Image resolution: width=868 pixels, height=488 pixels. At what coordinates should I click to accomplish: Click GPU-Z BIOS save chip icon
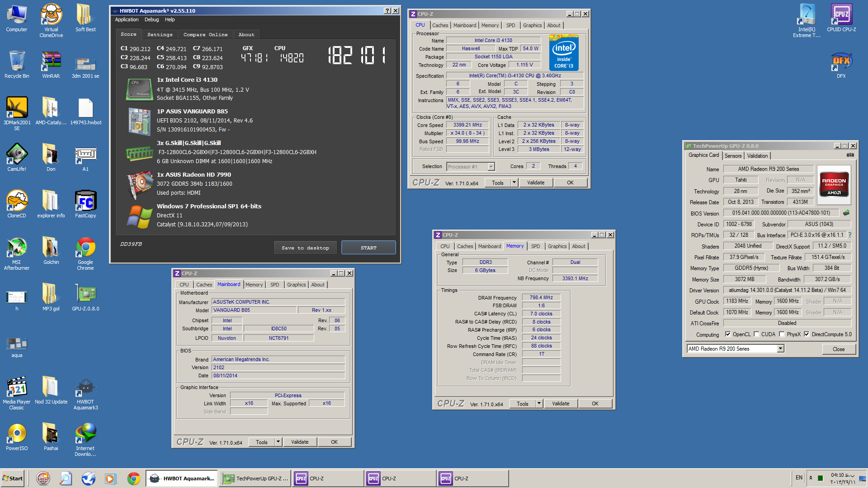(x=846, y=213)
